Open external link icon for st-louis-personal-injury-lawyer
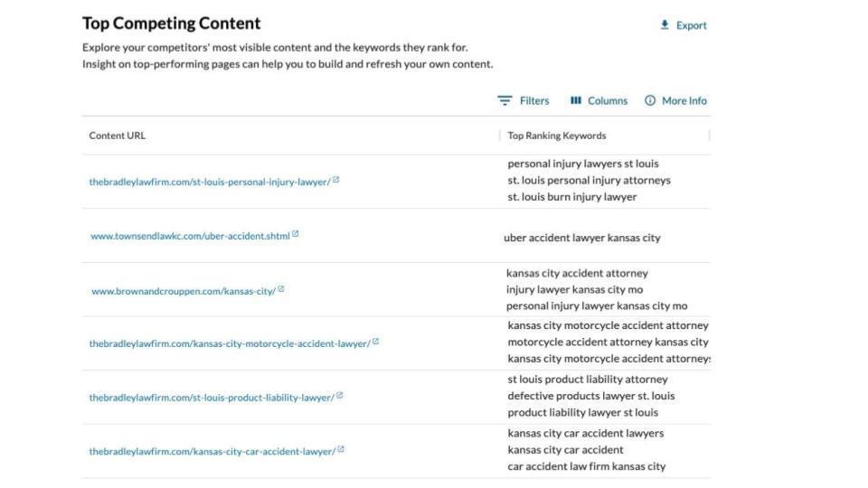Viewport: 868px width, 488px height. pos(336,180)
